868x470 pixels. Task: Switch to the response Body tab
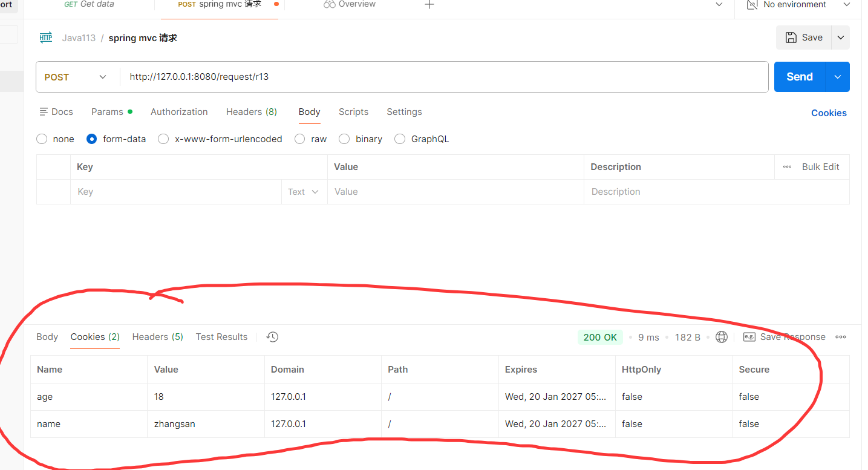click(x=47, y=337)
